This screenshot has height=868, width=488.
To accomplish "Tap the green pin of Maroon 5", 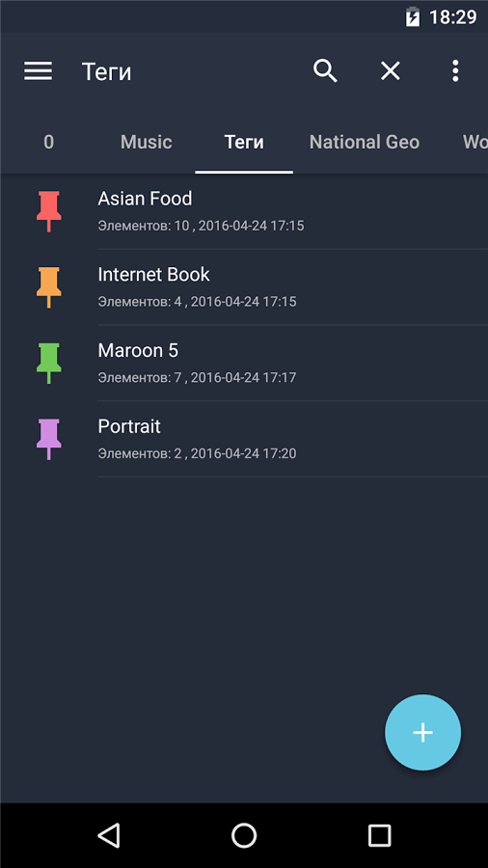I will click(x=48, y=364).
